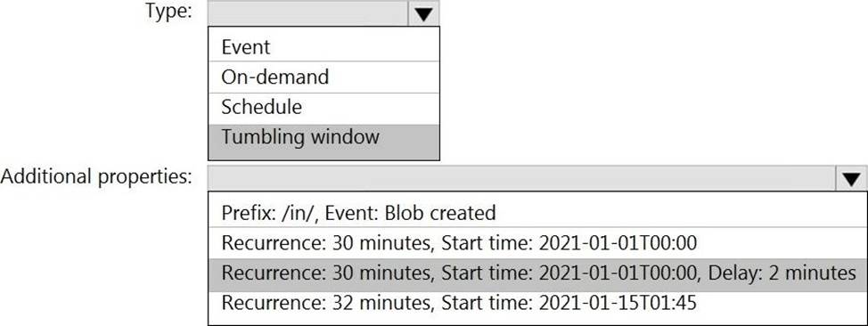Choose On-demand from the Type list

(x=323, y=77)
